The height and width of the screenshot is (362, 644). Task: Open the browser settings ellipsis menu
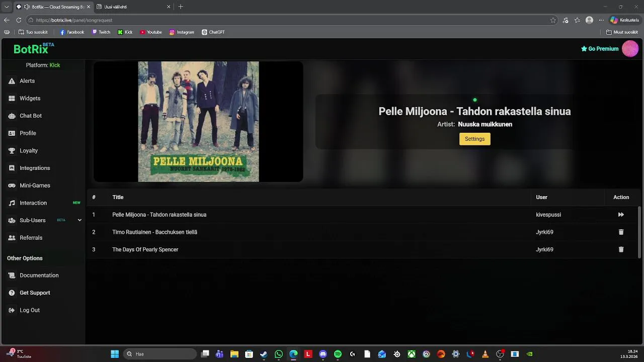point(601,20)
